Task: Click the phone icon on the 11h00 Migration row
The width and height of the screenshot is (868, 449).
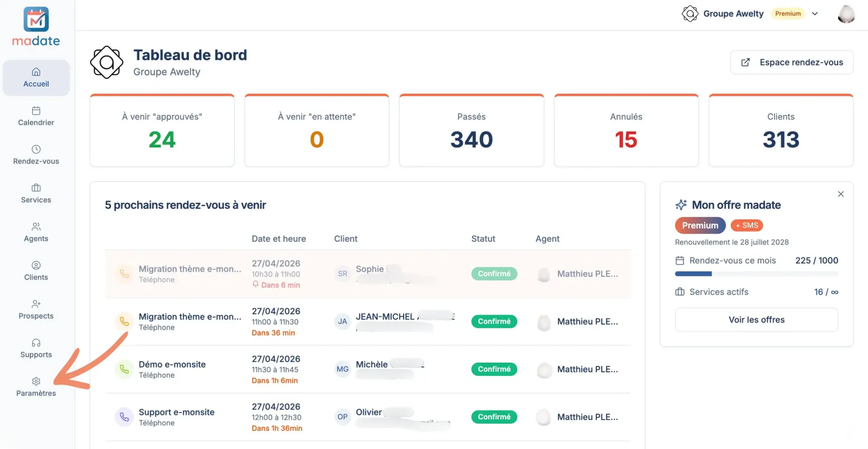Action: click(124, 321)
